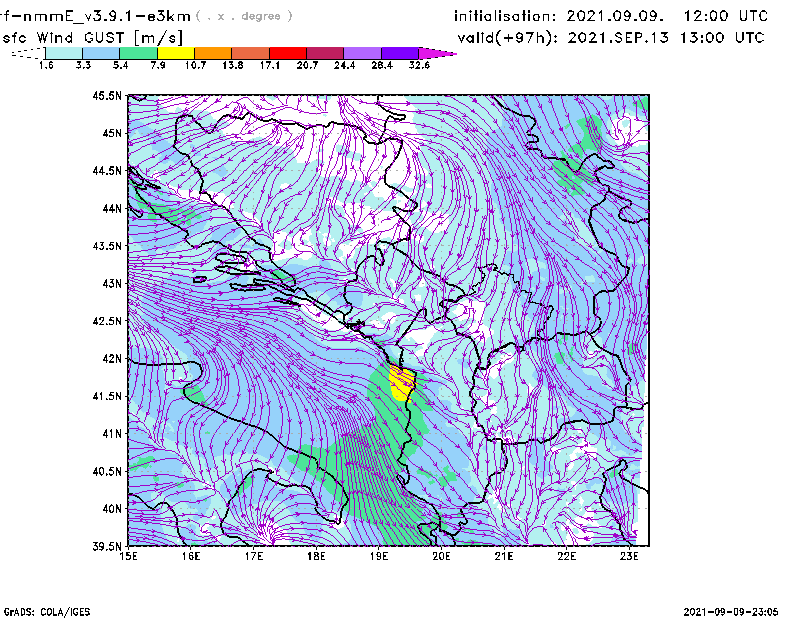Click the crimson legend swatch

coord(325,53)
